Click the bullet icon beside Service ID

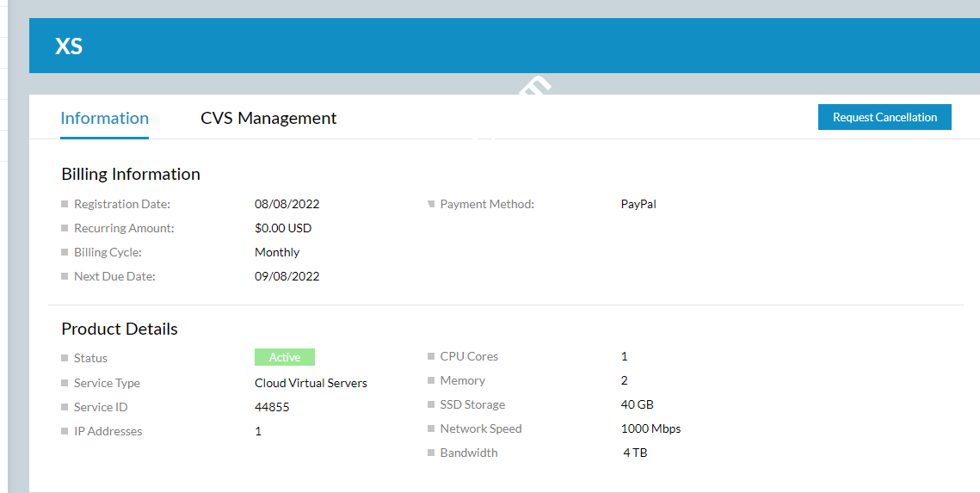coord(65,407)
